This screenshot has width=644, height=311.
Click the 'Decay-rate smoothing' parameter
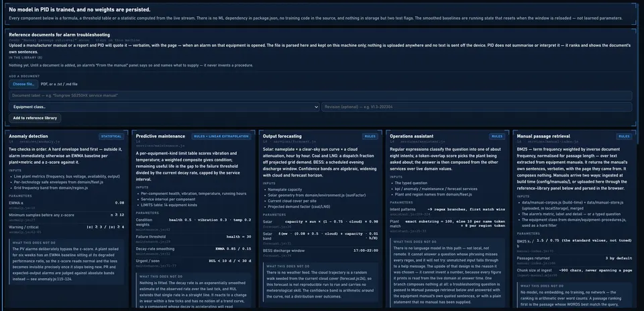pyautogui.click(x=155, y=249)
